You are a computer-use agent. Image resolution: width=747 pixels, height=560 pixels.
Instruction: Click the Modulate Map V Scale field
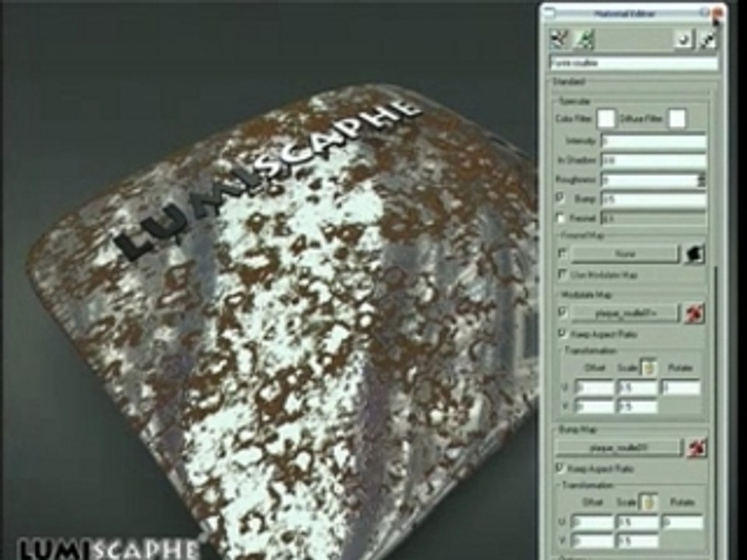click(637, 406)
